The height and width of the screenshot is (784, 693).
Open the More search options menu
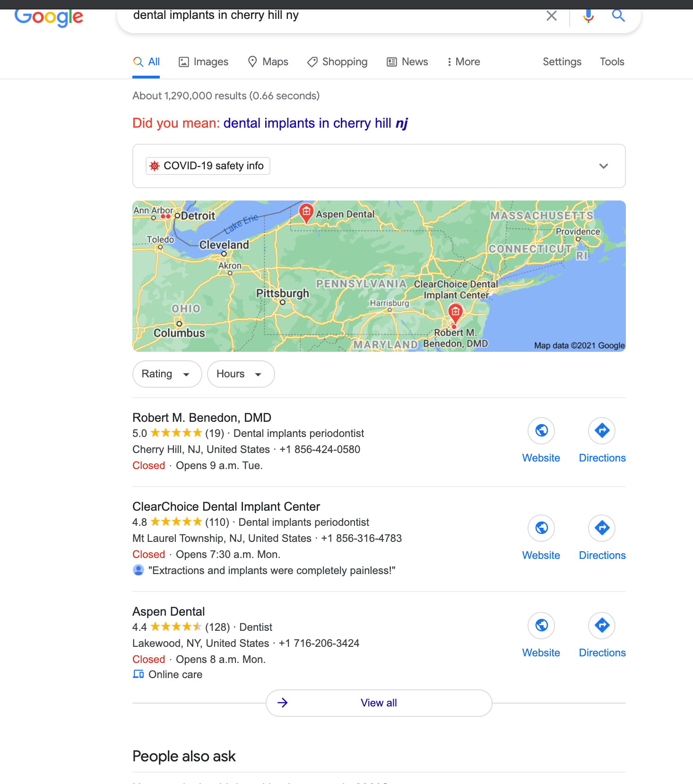pos(463,62)
